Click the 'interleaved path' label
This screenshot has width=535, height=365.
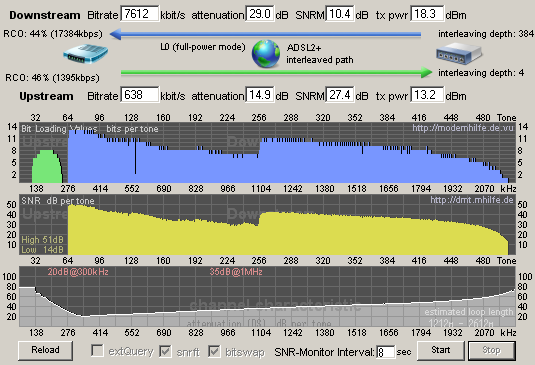pyautogui.click(x=320, y=60)
